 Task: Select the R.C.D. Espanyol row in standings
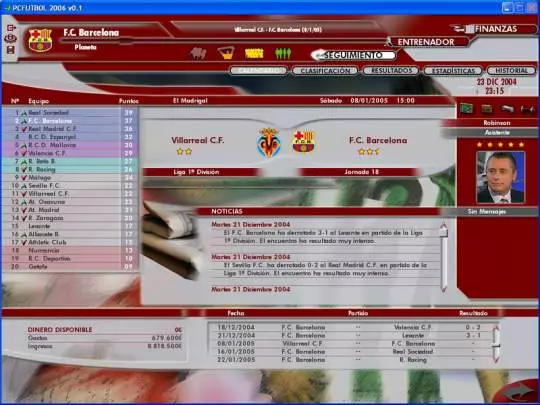tap(71, 137)
